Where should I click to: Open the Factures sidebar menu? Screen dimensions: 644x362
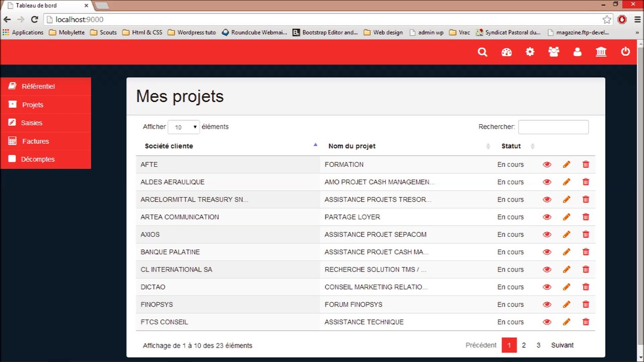(46, 141)
